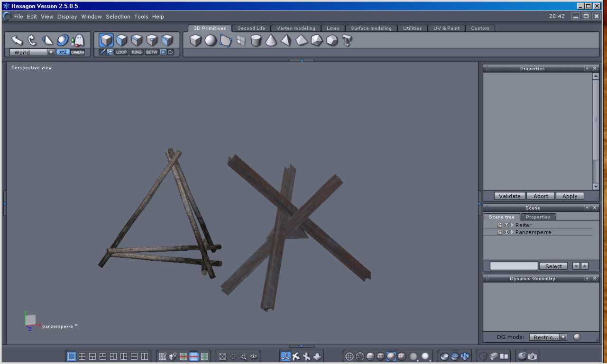Expand the Panzersperre tree node
Viewport: 607px width, 364px height.
point(513,232)
